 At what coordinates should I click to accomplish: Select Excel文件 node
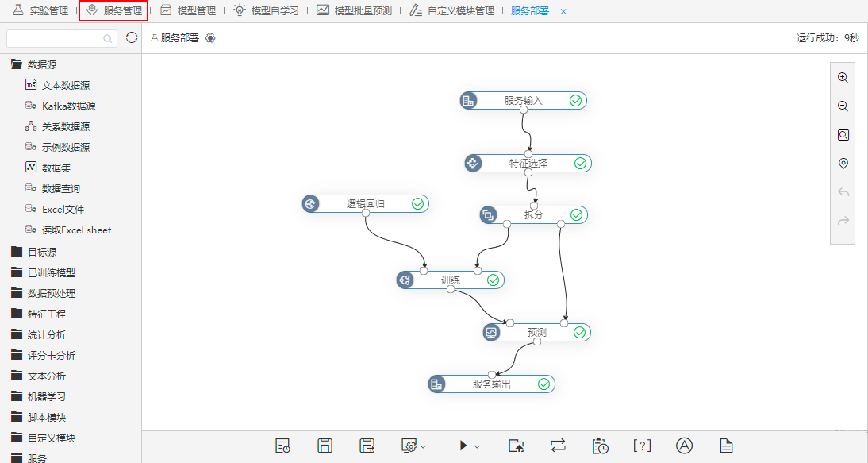[x=55, y=210]
